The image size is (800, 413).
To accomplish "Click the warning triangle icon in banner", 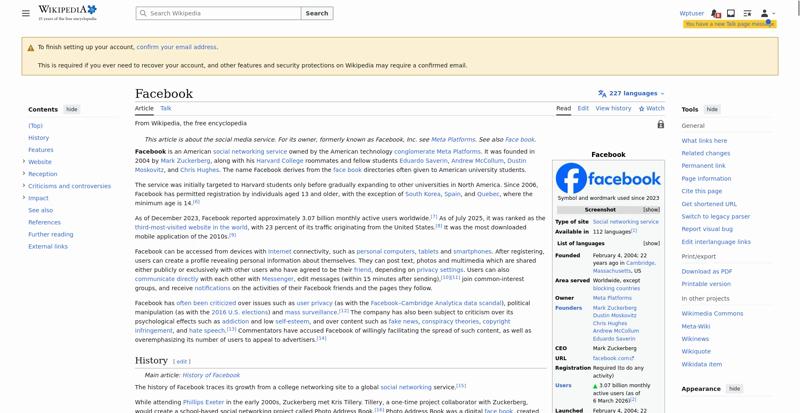I will pos(31,47).
